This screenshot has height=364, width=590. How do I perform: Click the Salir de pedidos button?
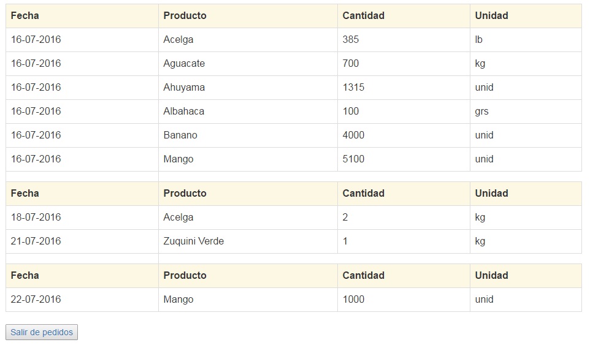point(42,332)
